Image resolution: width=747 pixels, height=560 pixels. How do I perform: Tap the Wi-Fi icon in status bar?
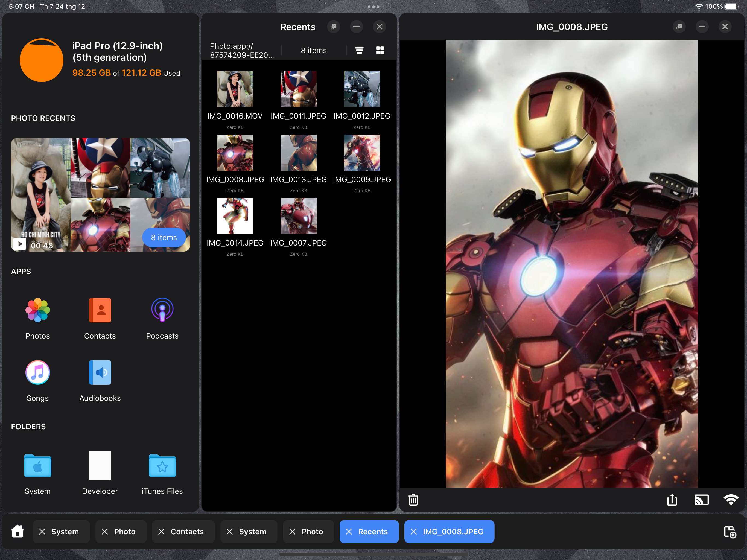[x=699, y=6]
